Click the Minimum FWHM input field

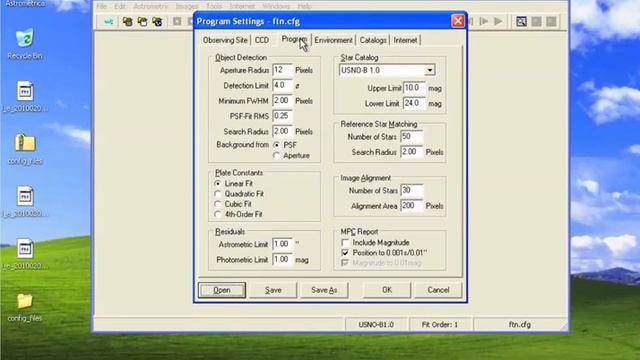tap(282, 101)
